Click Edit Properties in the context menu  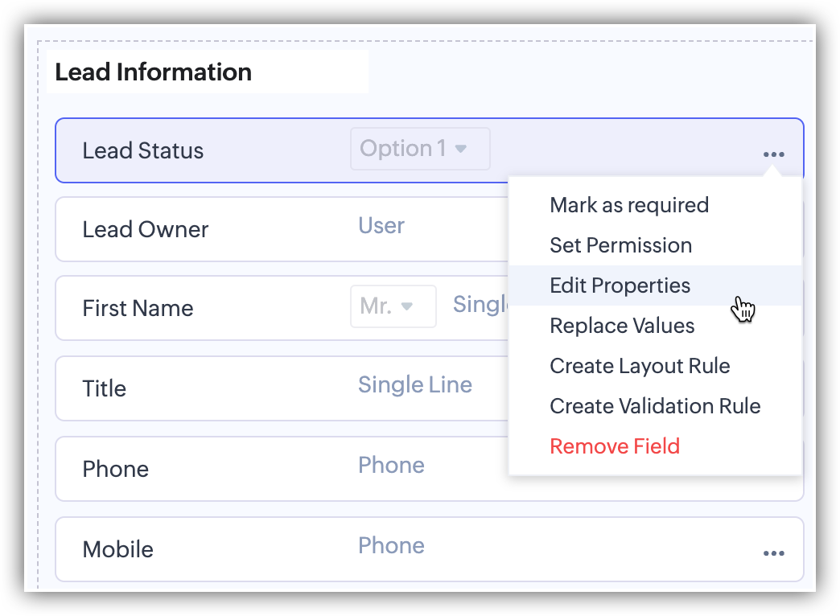pyautogui.click(x=620, y=285)
